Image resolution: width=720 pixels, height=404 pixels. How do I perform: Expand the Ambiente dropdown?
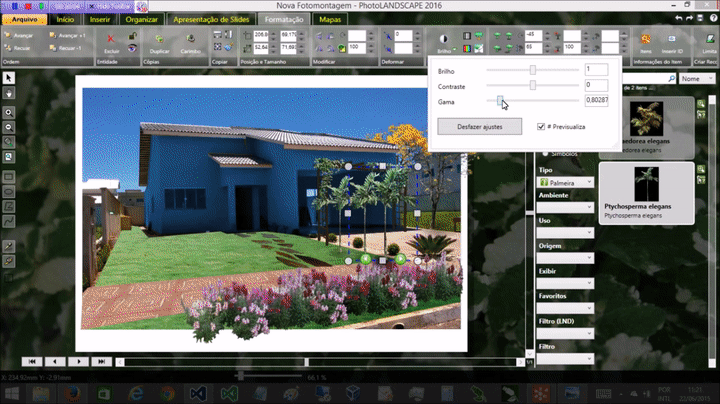click(566, 207)
